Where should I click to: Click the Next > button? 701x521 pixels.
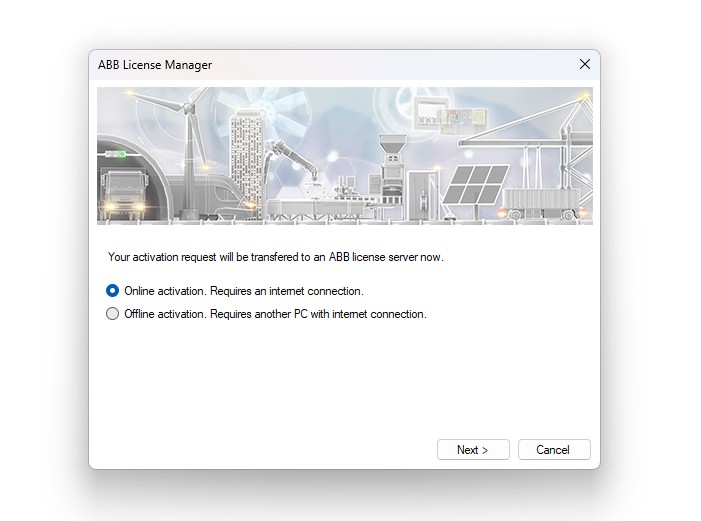click(x=473, y=449)
